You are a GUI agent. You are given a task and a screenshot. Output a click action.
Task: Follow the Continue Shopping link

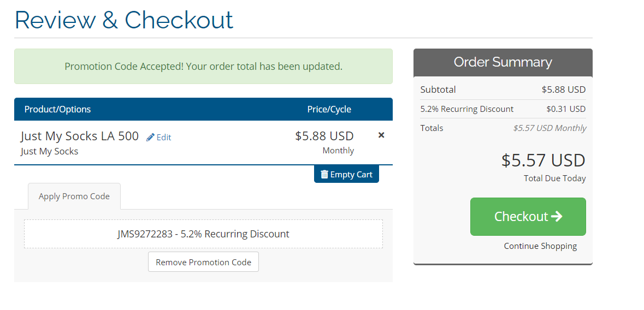(x=540, y=246)
